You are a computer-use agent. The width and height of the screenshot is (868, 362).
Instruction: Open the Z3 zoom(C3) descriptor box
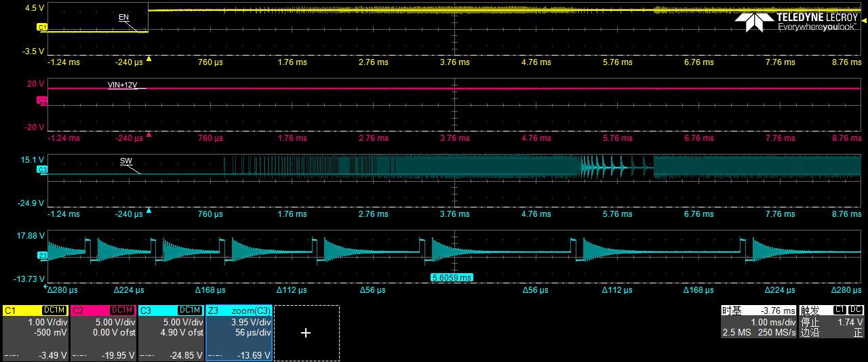(239, 333)
